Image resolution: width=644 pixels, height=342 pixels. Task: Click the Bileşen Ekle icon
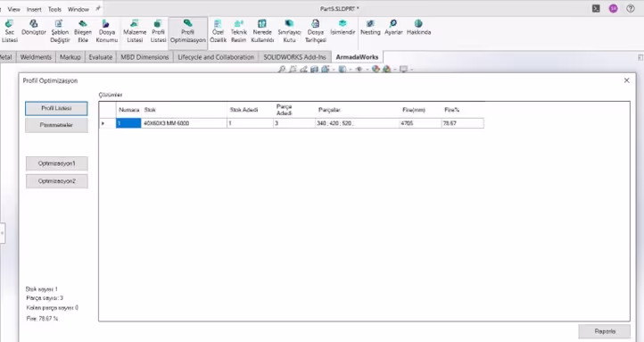pyautogui.click(x=83, y=31)
